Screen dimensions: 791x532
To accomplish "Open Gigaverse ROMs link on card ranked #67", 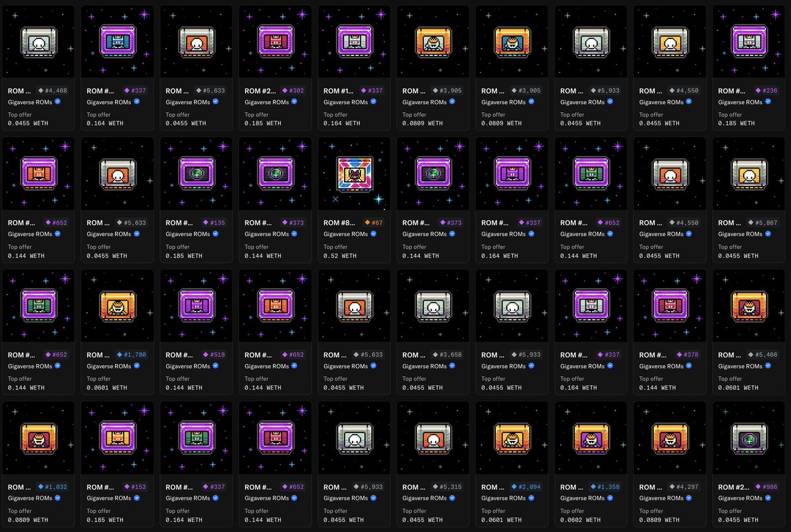I will point(346,234).
